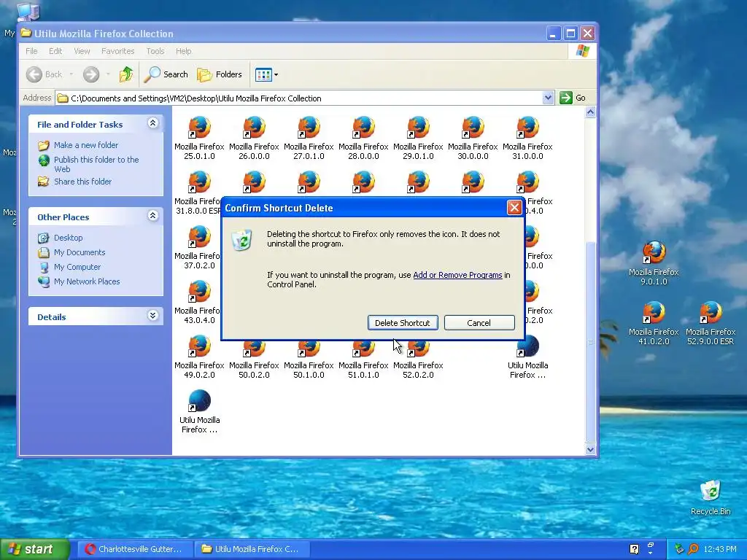Click the Search toolbar button
Screen dimensions: 747x560
pyautogui.click(x=166, y=74)
